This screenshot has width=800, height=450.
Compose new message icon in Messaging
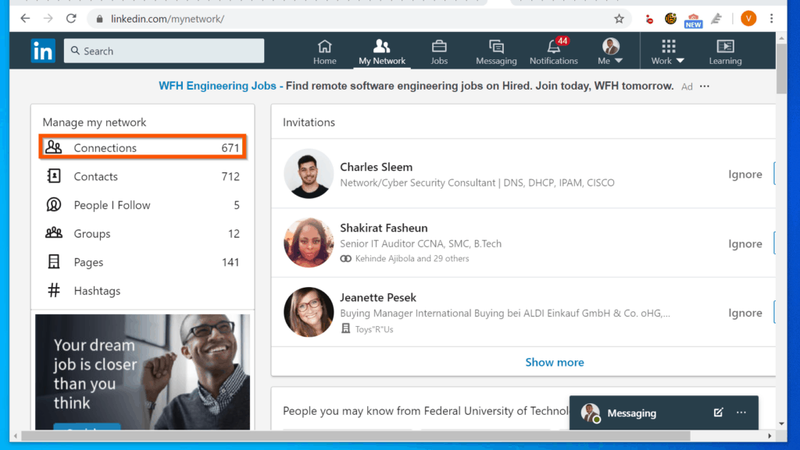click(x=718, y=412)
